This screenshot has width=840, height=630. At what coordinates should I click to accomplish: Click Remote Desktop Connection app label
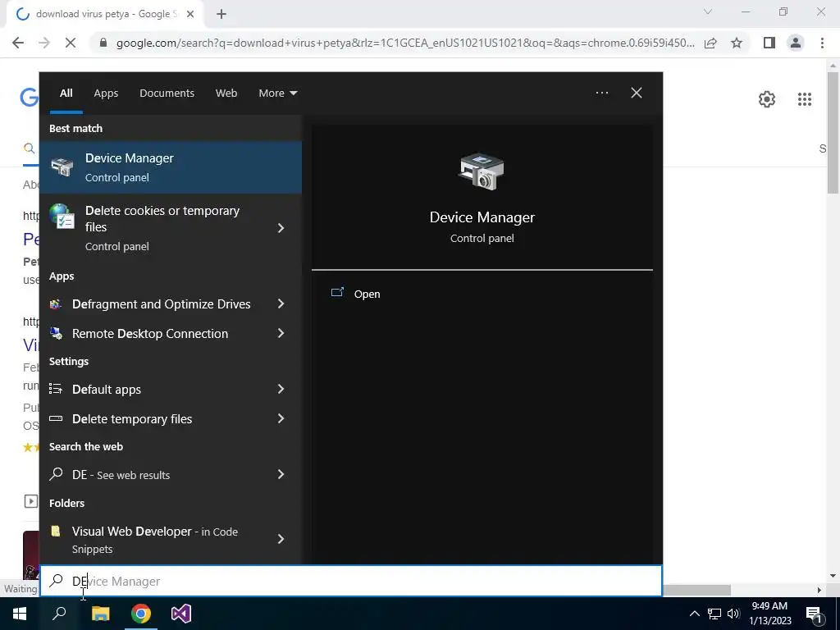pos(150,333)
